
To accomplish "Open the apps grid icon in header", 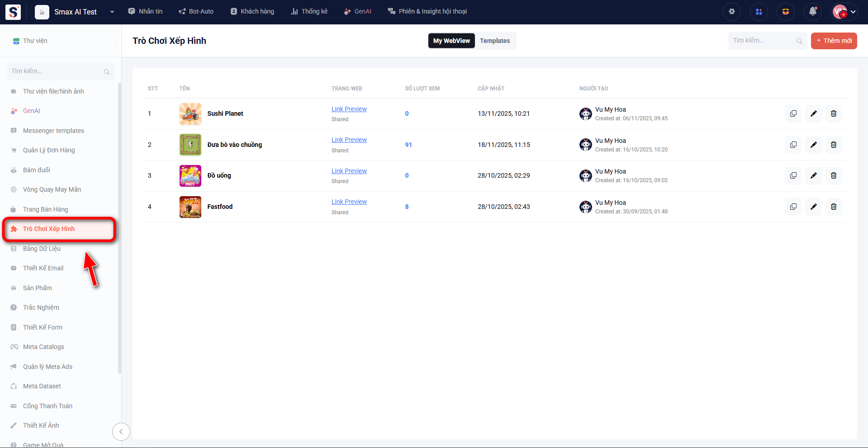I will pos(759,12).
